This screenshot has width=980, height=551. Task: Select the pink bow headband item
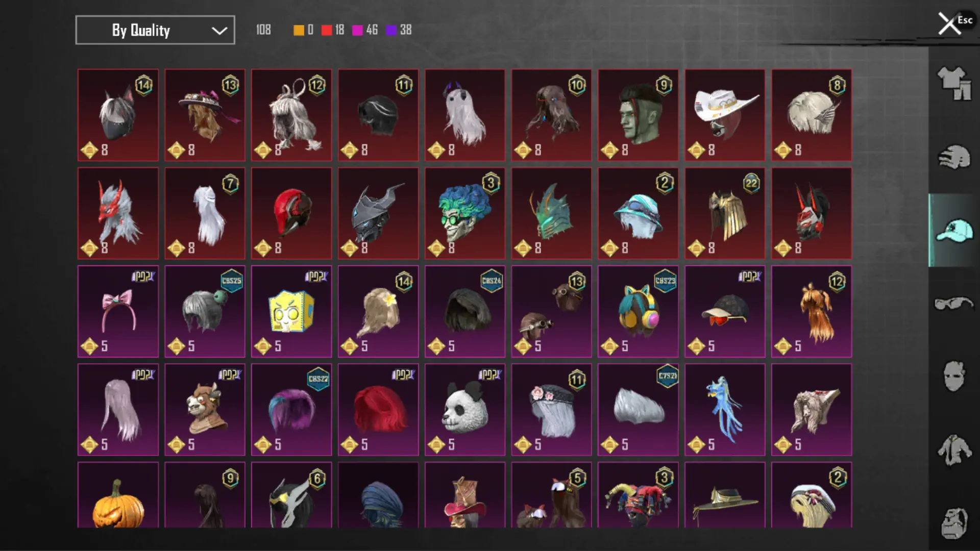pyautogui.click(x=118, y=311)
